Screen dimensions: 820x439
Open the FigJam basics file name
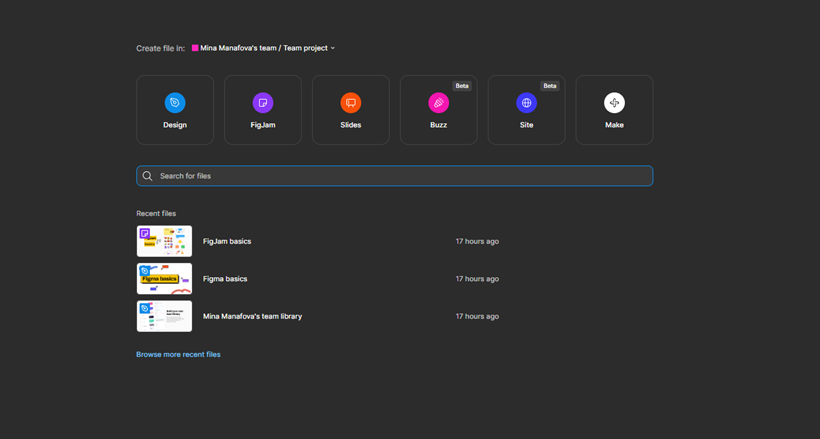(227, 241)
